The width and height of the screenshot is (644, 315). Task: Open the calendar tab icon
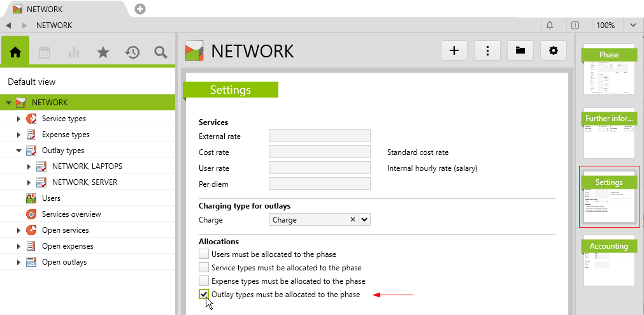click(45, 53)
